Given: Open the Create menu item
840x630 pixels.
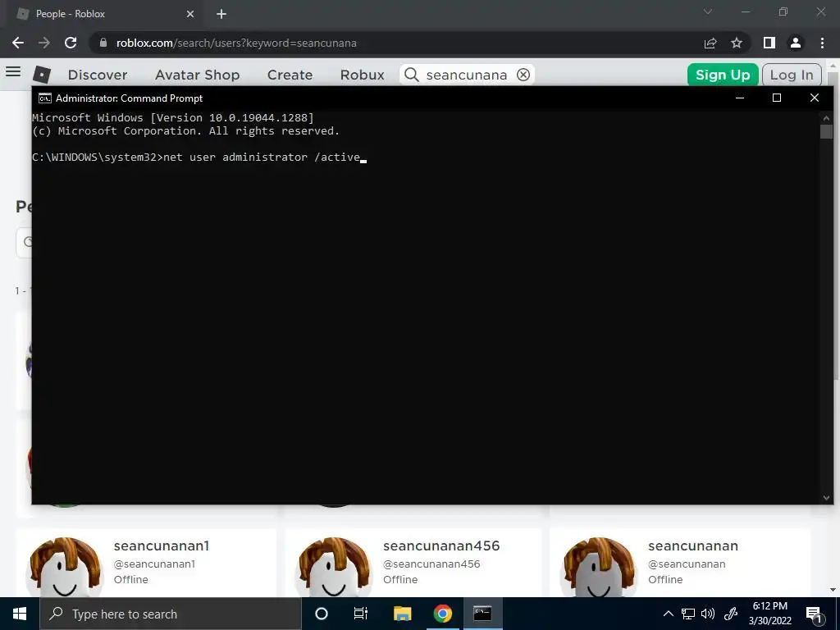Looking at the screenshot, I should click(x=290, y=75).
